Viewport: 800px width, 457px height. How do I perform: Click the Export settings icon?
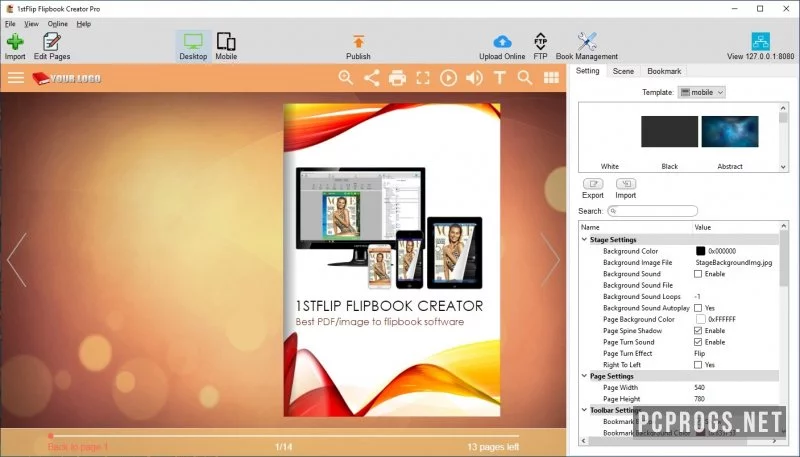coord(593,184)
